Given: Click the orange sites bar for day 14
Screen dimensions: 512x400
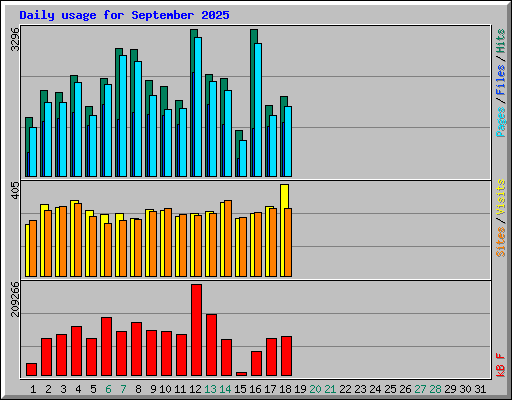Looking at the screenshot, I should (x=228, y=238).
